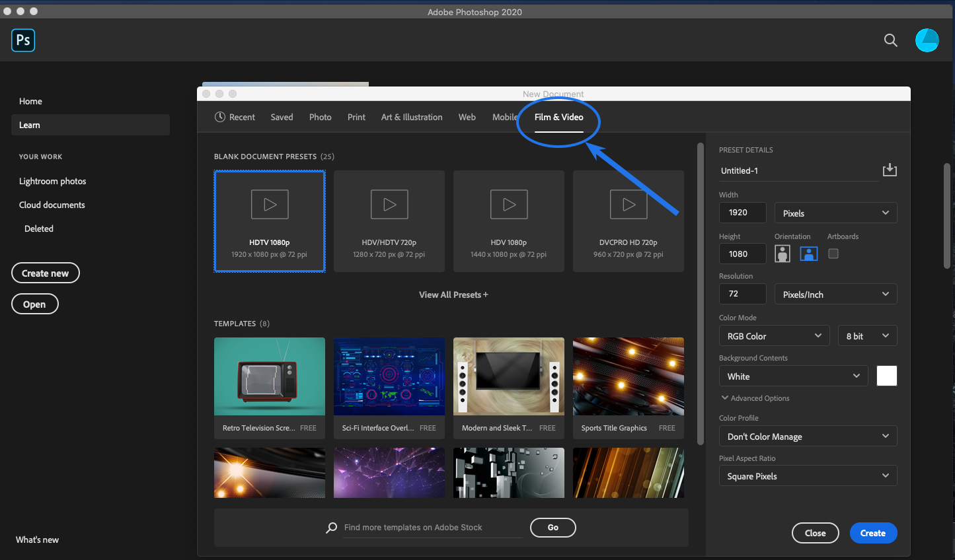The image size is (955, 560).
Task: Click the Recent clock icon
Action: (220, 117)
